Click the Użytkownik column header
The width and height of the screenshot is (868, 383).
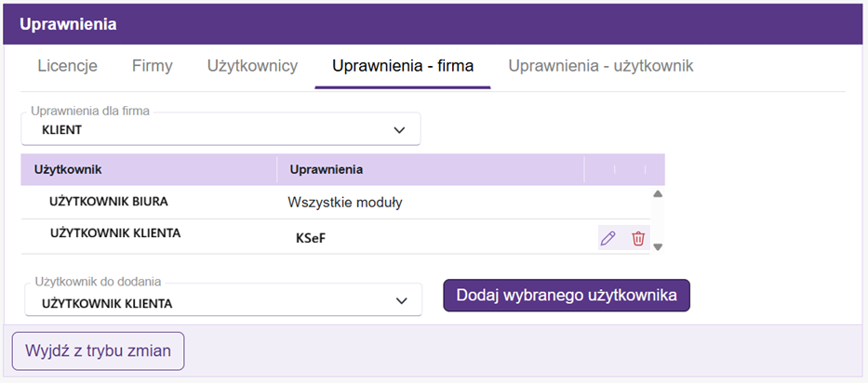[x=68, y=169]
